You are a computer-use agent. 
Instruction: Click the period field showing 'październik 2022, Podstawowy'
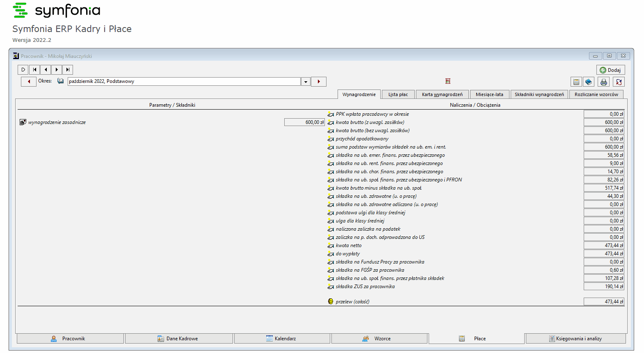point(184,82)
